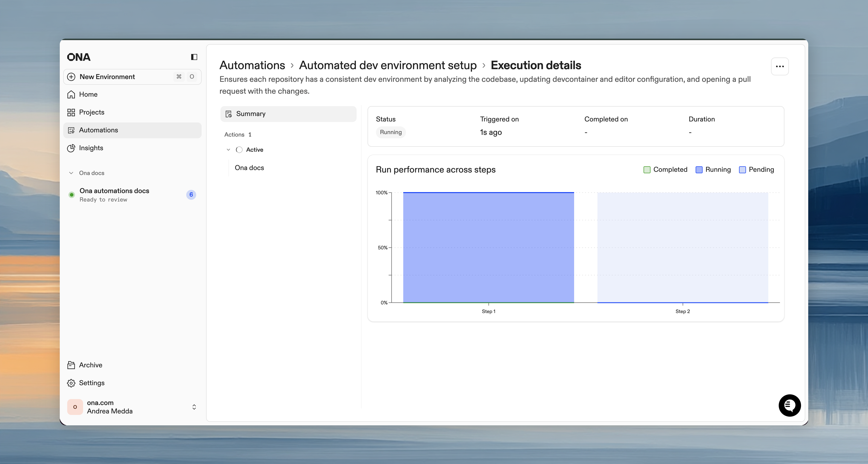The width and height of the screenshot is (868, 464).
Task: Collapse the Active actions group
Action: coord(228,150)
